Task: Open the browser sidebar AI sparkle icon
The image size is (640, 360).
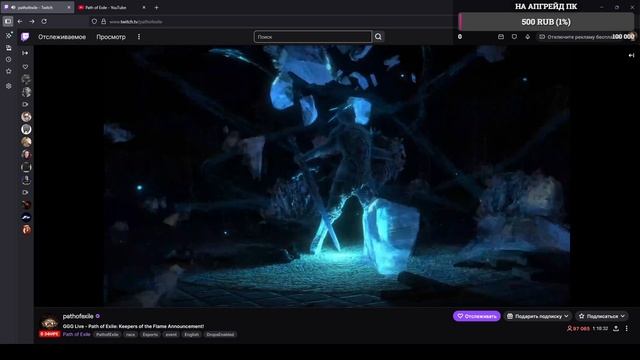Action: tap(8, 36)
